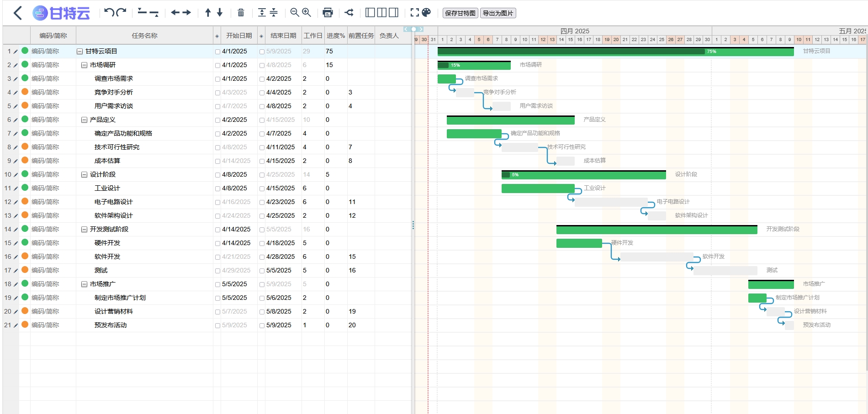Collapse the 设计阶段 group
This screenshot has width=868, height=414.
click(x=84, y=175)
